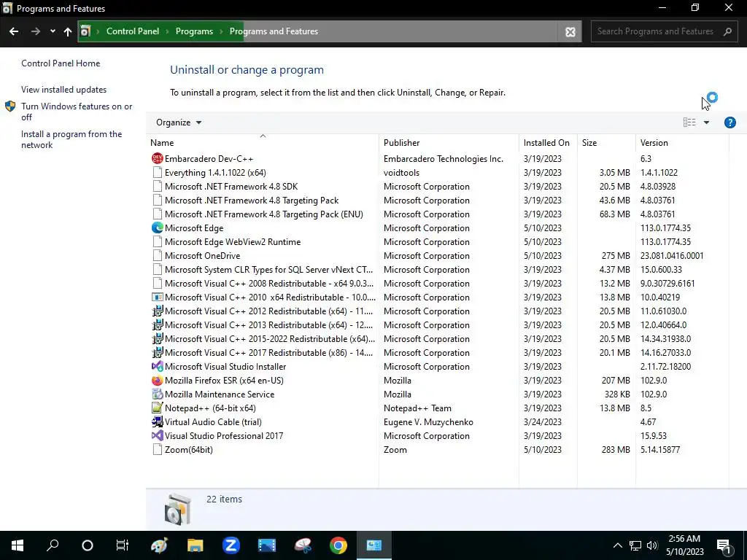Open File Explorer from taskbar

pyautogui.click(x=195, y=545)
